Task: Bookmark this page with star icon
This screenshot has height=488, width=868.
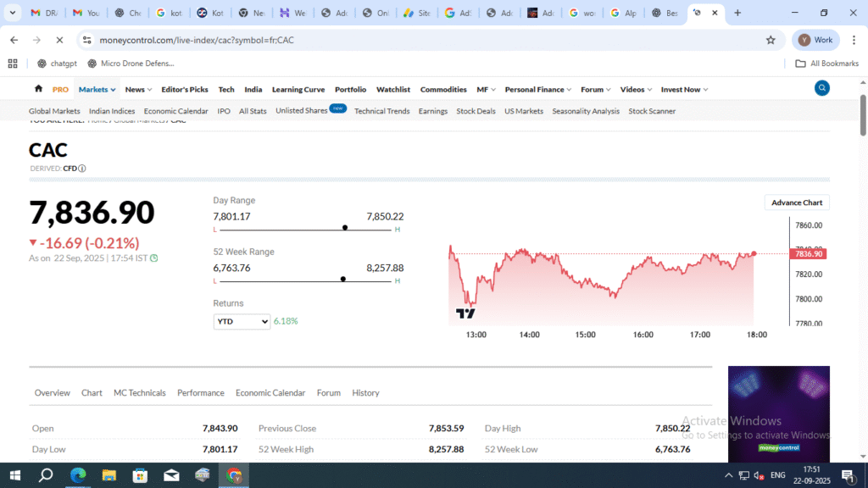Action: coord(771,40)
